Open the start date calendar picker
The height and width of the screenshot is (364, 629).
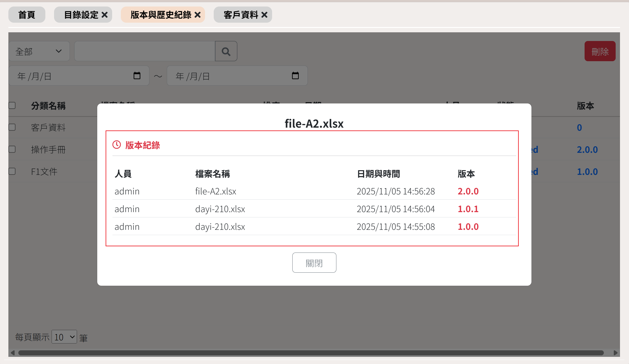(x=137, y=76)
